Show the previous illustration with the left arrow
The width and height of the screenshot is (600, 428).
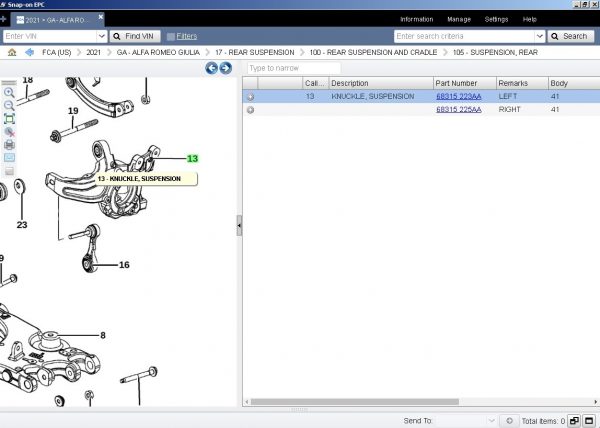211,68
